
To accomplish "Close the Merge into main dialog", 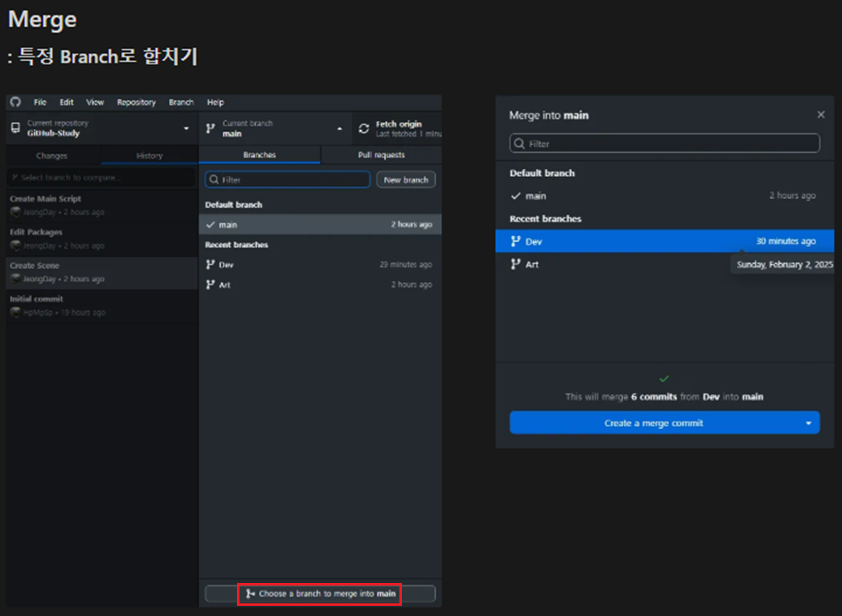I will click(x=821, y=114).
